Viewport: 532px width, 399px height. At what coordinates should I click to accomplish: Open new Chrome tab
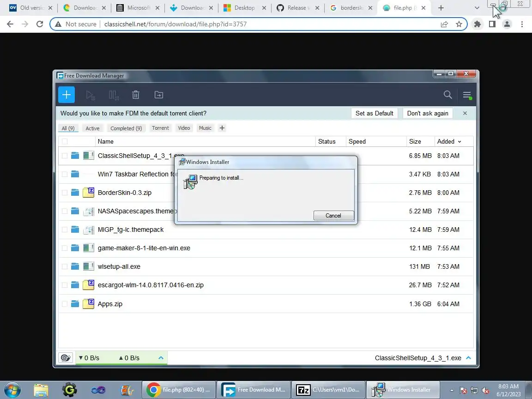click(441, 8)
